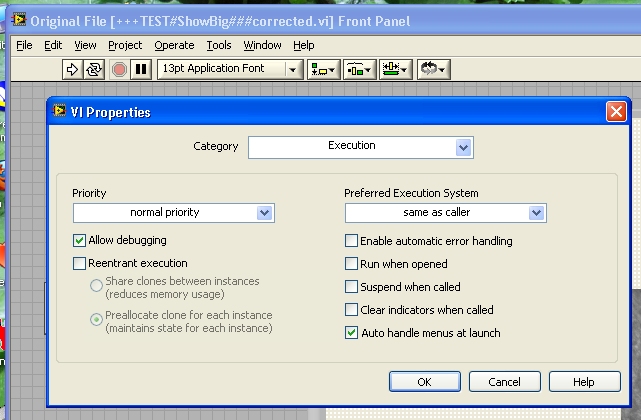Click the Cancel button
The image size is (641, 420).
[x=504, y=382]
